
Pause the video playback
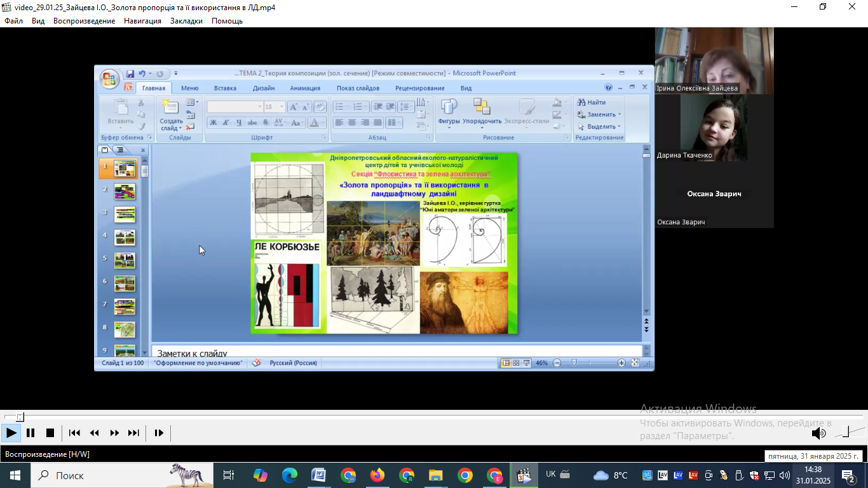31,433
